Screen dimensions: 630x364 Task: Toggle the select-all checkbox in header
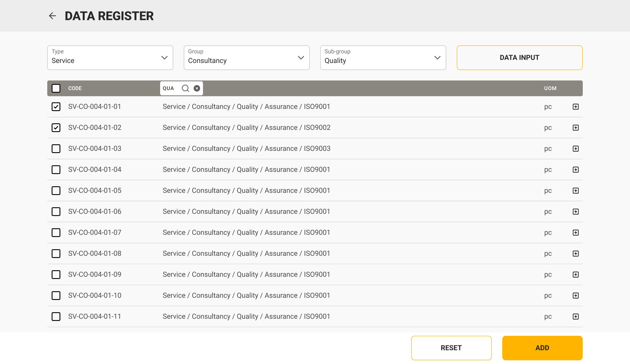tap(56, 88)
